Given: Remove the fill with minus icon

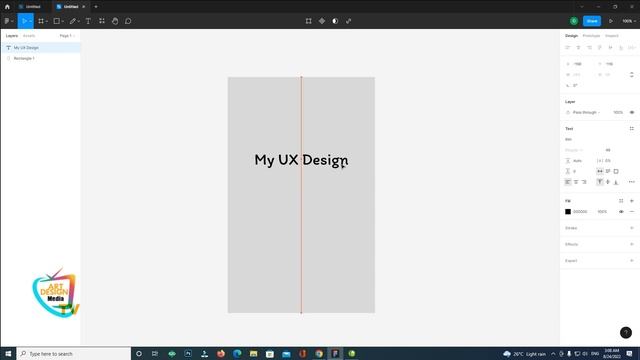Looking at the screenshot, I should coord(632,211).
